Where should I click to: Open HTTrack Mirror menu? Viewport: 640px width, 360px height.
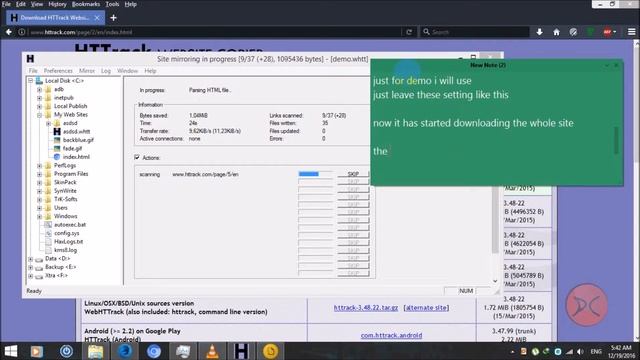87,71
